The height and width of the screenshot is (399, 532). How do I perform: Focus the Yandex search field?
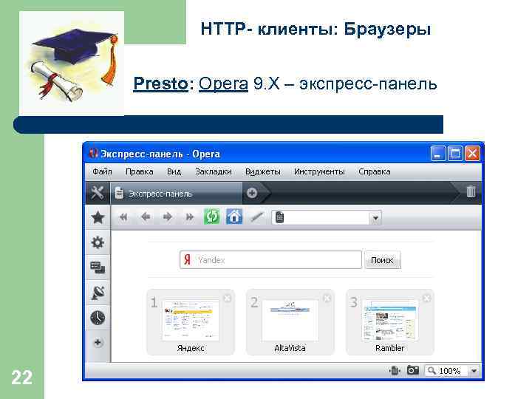[270, 260]
